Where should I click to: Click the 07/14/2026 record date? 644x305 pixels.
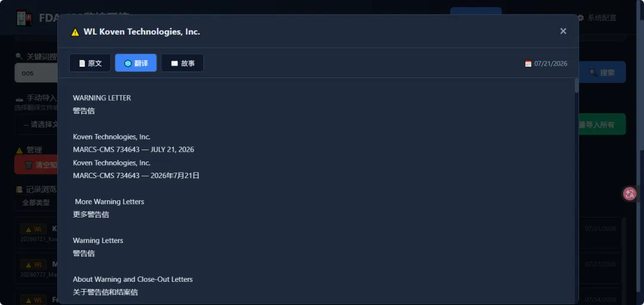click(x=600, y=299)
